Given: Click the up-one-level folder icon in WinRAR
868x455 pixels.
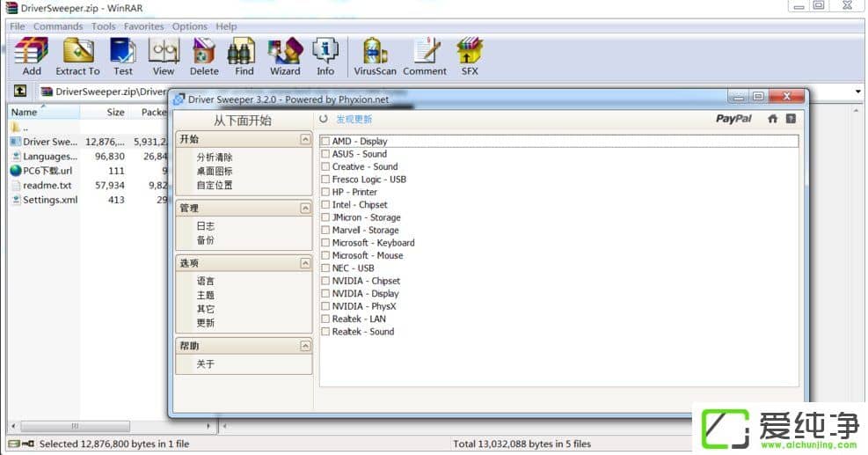Looking at the screenshot, I should click(20, 91).
